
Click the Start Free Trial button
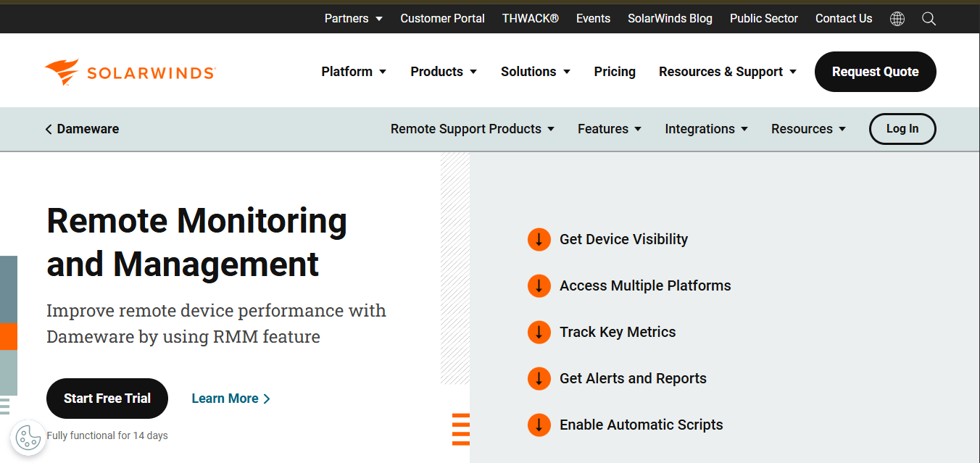pos(107,398)
